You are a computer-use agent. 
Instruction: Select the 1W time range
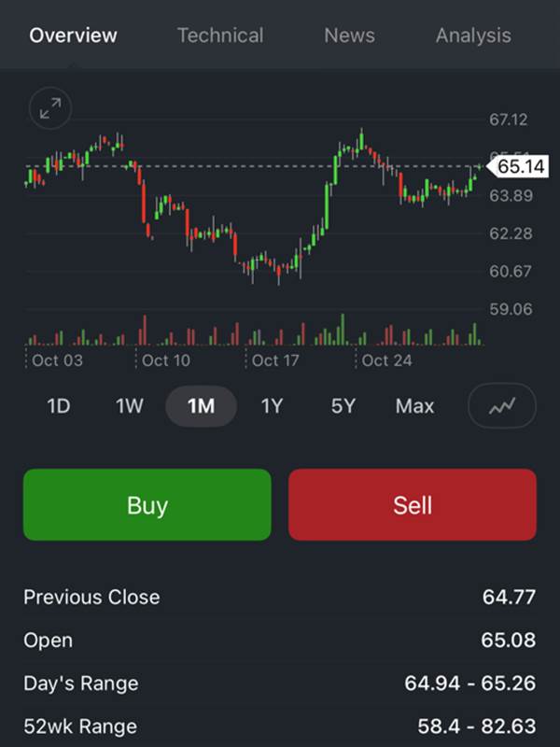tap(130, 406)
